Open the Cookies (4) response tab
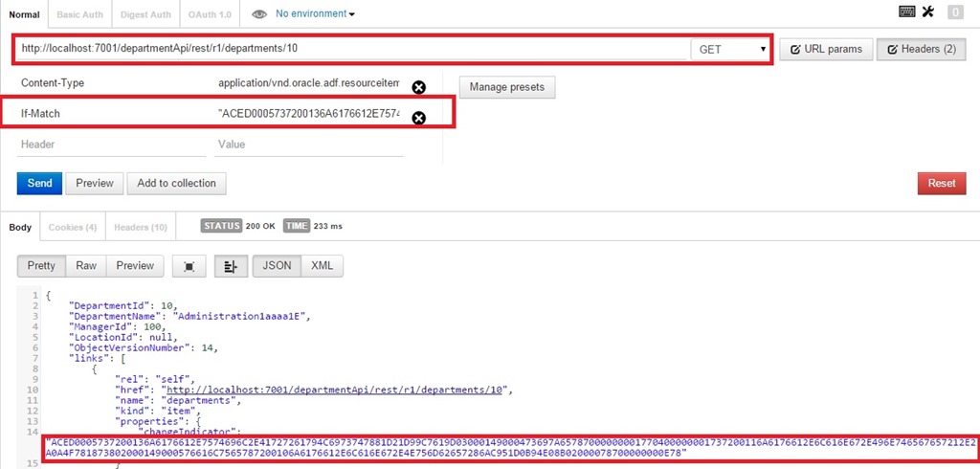Viewport: 980px width, 469px height. tap(73, 227)
